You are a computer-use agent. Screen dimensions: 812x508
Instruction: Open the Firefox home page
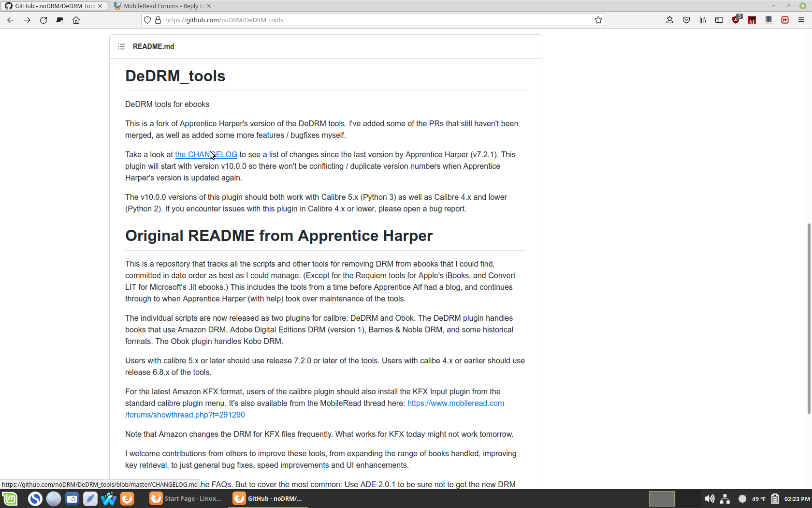[76, 20]
